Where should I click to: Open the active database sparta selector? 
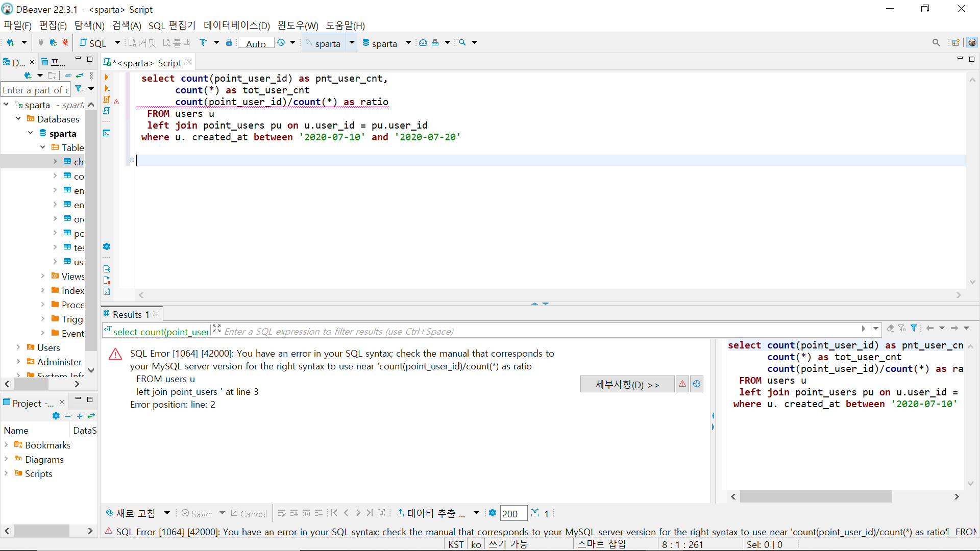(x=380, y=43)
